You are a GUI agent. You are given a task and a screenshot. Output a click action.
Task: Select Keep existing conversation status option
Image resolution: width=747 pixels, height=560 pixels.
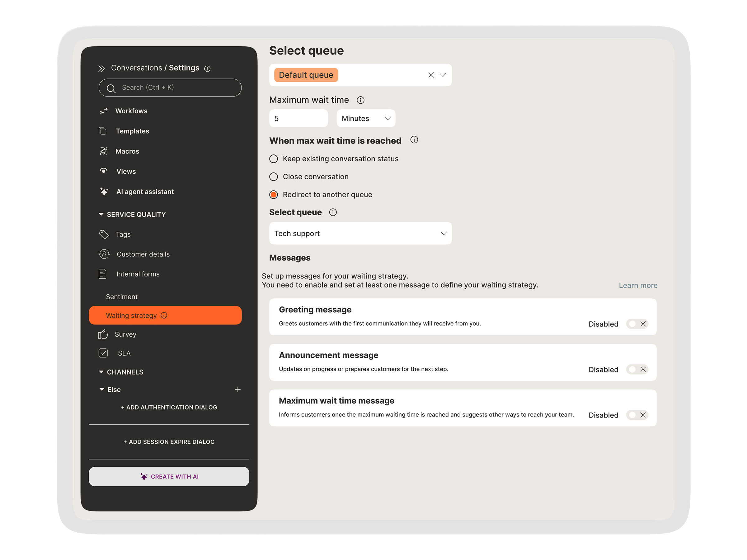click(x=274, y=159)
